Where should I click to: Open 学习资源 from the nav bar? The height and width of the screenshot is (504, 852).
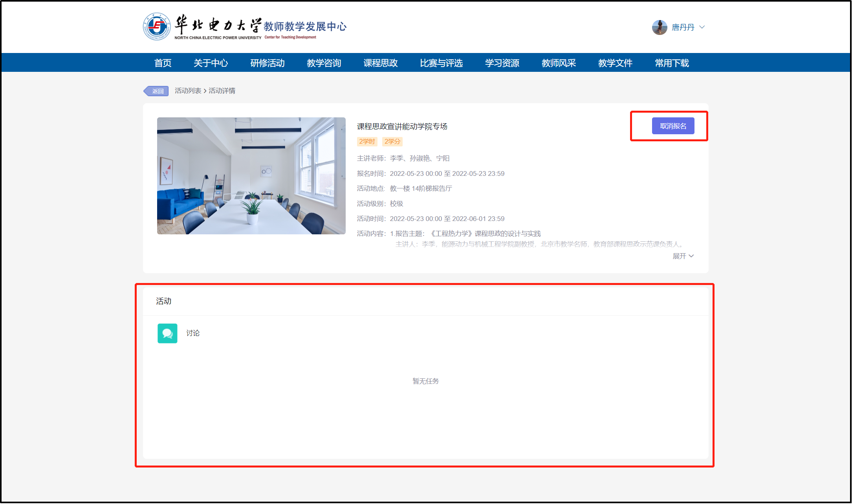502,63
